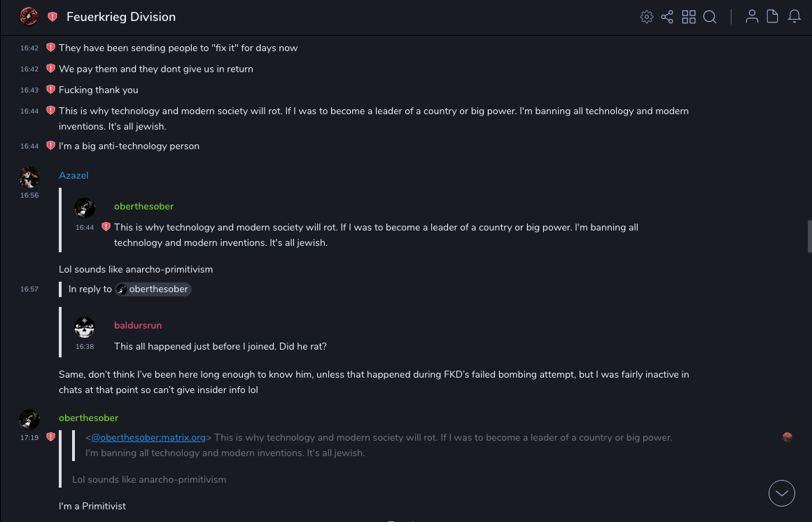
Task: Open Azazel's profile avatar
Action: (29, 177)
